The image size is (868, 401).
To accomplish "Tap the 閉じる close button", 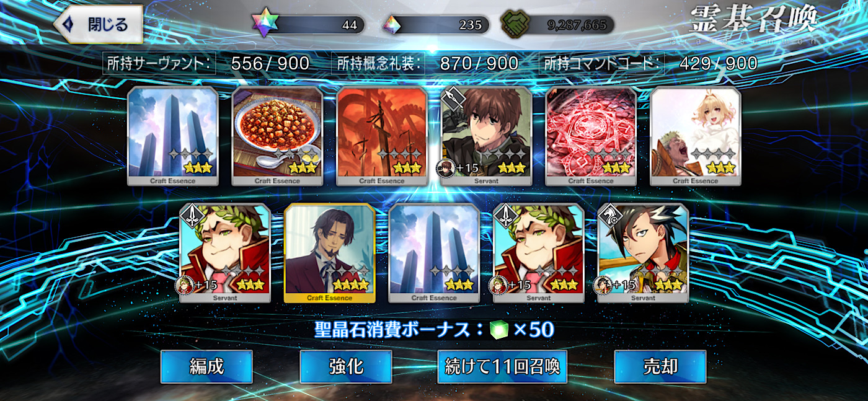I will (x=99, y=24).
